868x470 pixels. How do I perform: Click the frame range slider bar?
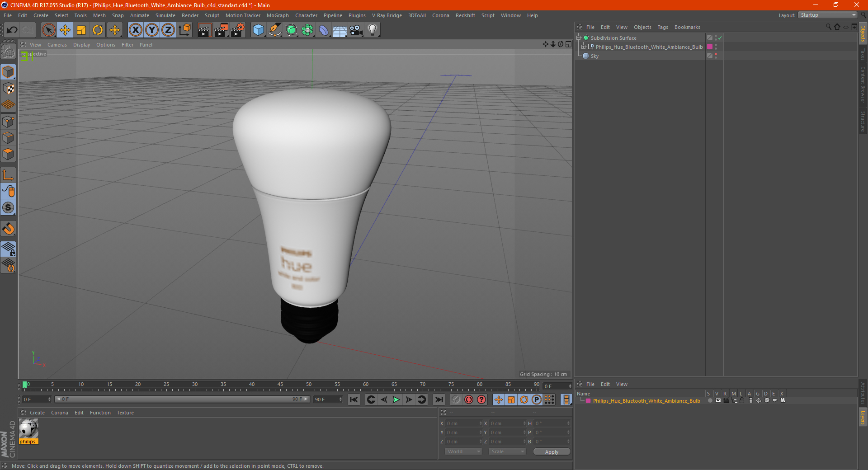coord(182,399)
